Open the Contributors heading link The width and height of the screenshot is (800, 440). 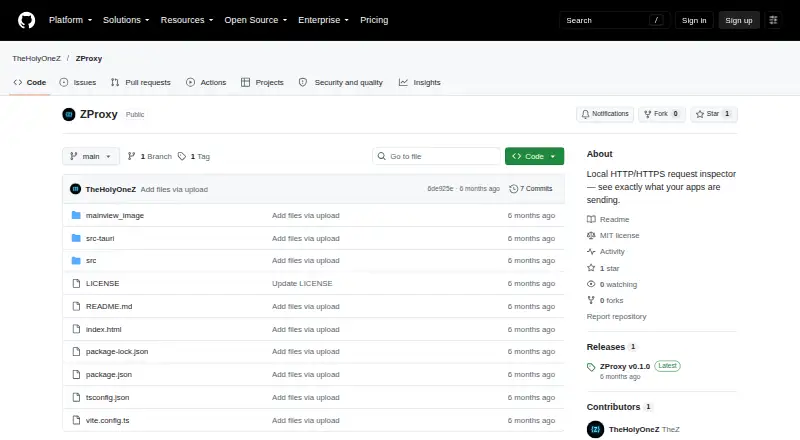tap(613, 407)
